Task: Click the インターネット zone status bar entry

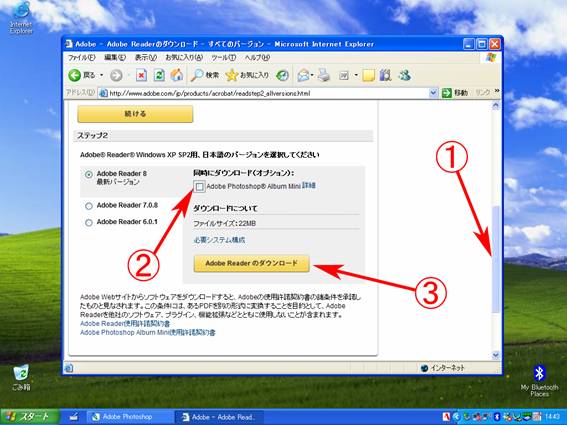Action: [443, 368]
